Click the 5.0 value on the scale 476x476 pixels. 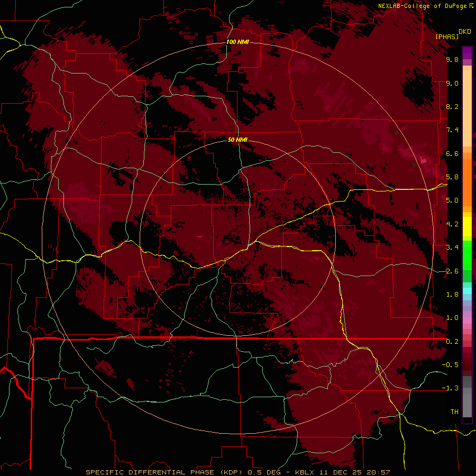(x=452, y=200)
